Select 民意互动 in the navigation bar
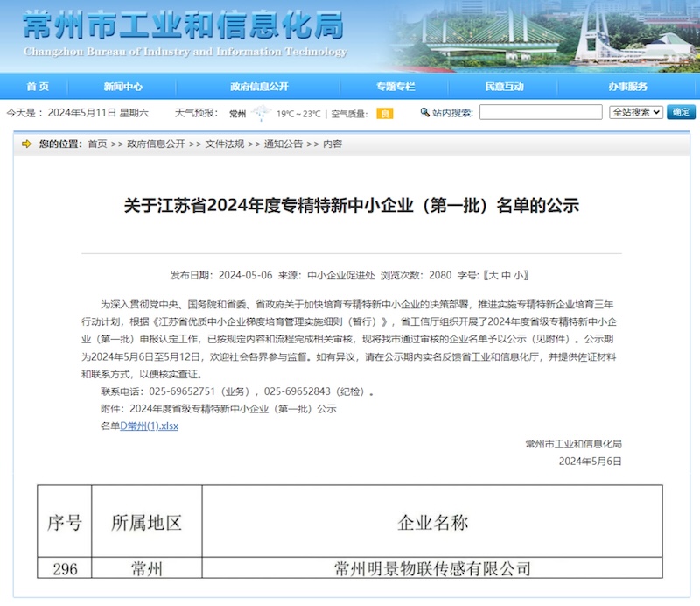 pos(504,87)
